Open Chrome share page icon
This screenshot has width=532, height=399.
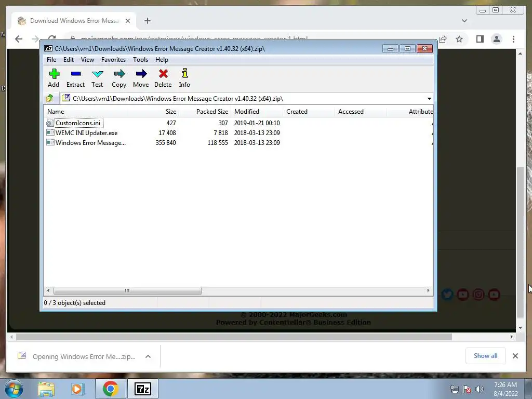(x=443, y=39)
